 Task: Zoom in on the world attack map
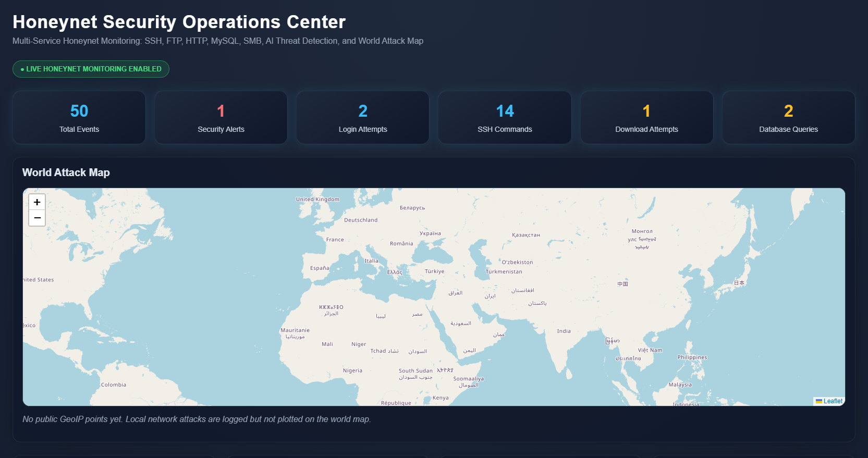click(x=37, y=202)
